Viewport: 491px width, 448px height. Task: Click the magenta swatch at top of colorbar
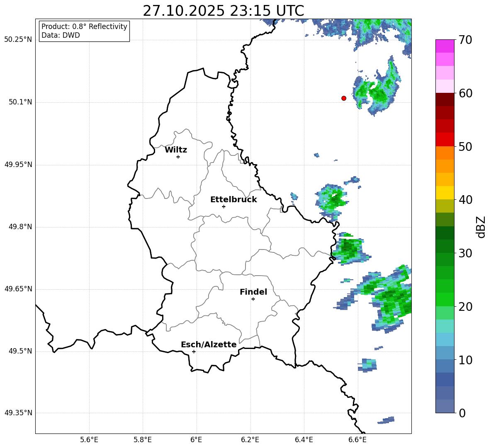pos(445,46)
